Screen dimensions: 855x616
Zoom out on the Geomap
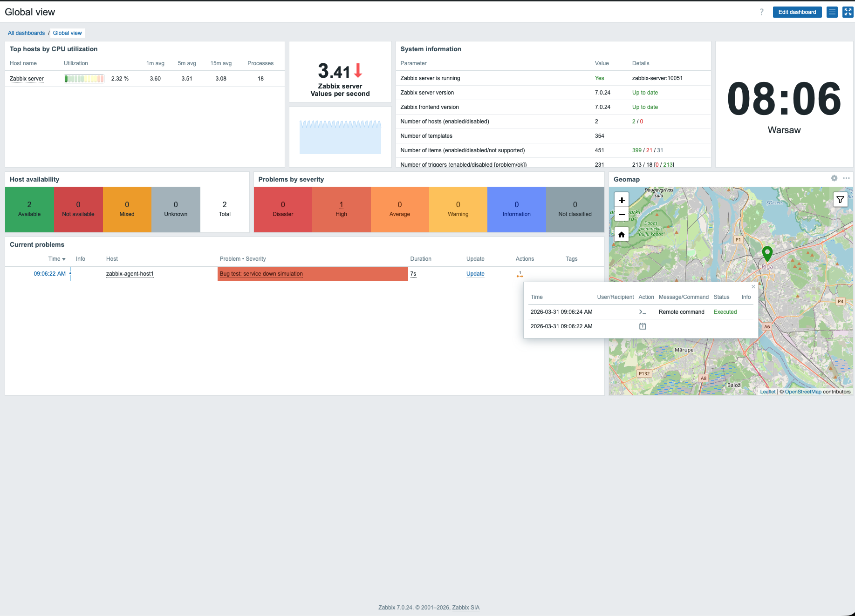622,215
